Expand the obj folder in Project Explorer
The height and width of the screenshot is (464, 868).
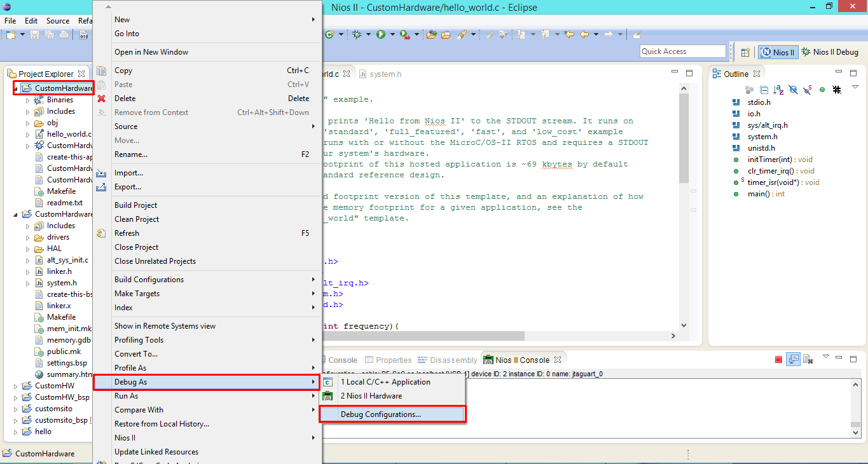click(27, 123)
